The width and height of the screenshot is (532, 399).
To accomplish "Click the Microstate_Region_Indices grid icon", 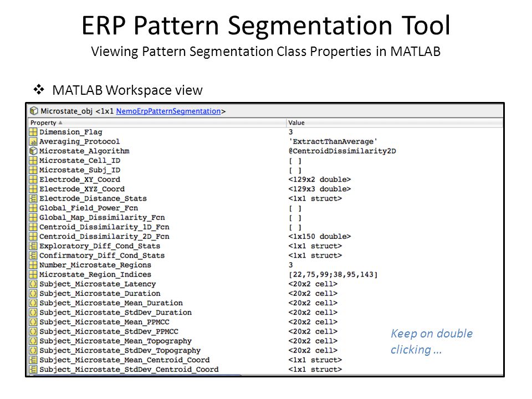I will click(33, 274).
